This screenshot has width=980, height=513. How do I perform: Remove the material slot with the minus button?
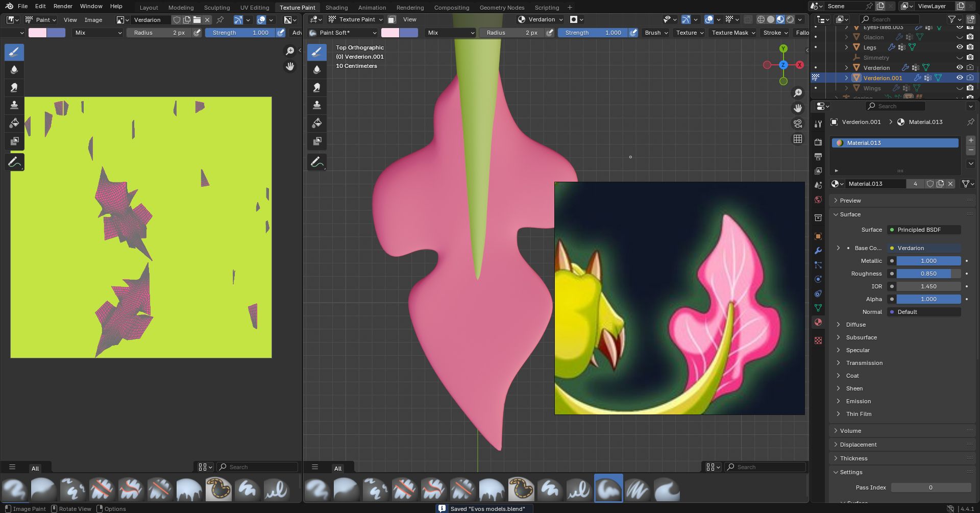click(x=971, y=150)
